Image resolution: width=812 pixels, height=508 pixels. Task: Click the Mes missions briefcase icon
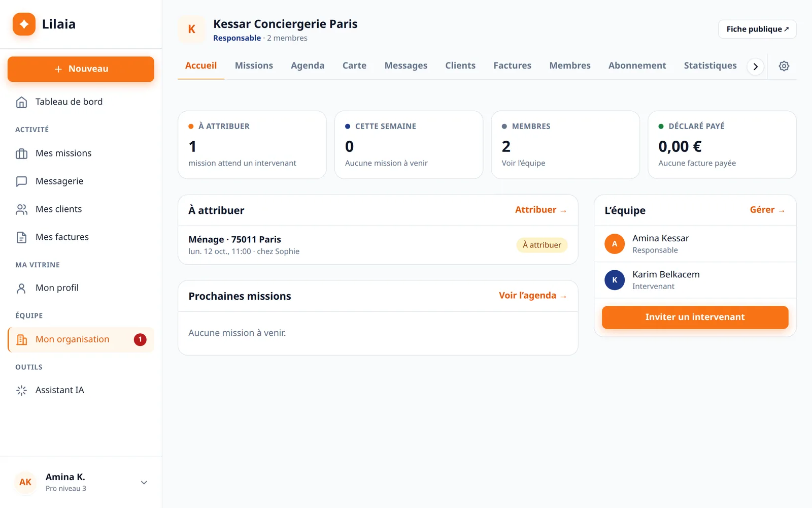[x=21, y=153]
